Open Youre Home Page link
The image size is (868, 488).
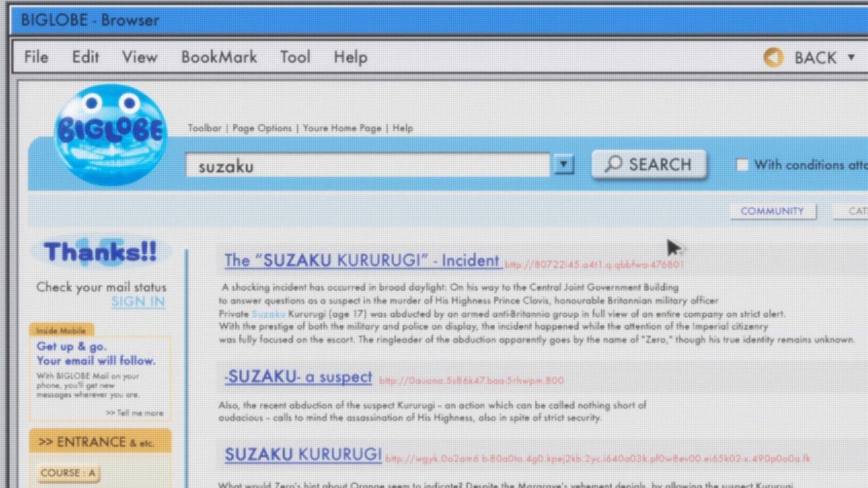pos(342,128)
